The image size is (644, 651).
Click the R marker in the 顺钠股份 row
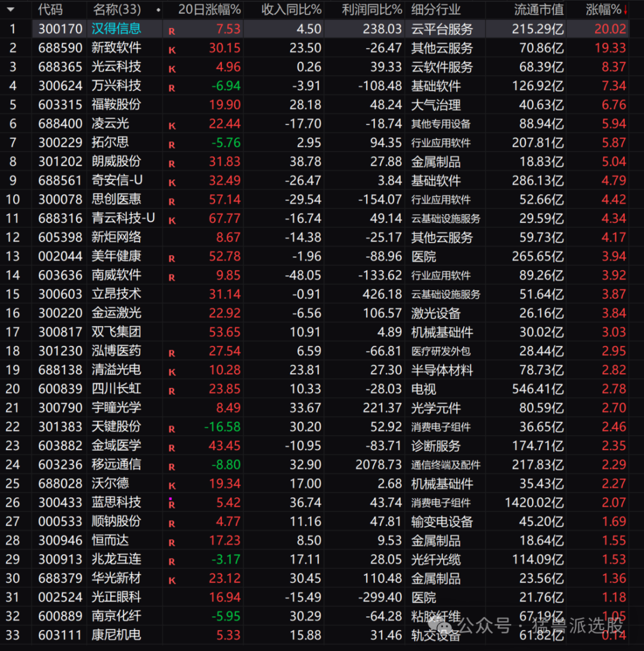click(172, 525)
